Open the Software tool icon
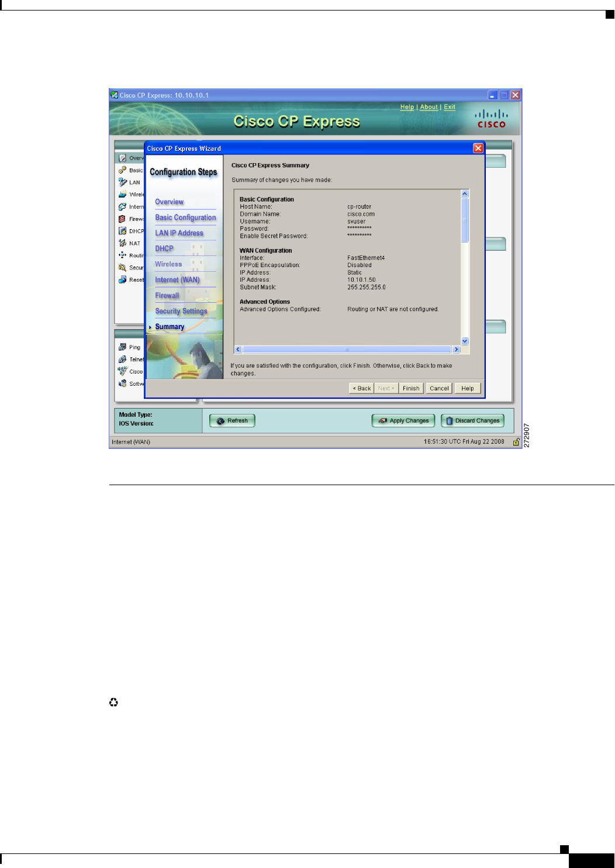This screenshot has width=615, height=868. (x=123, y=383)
